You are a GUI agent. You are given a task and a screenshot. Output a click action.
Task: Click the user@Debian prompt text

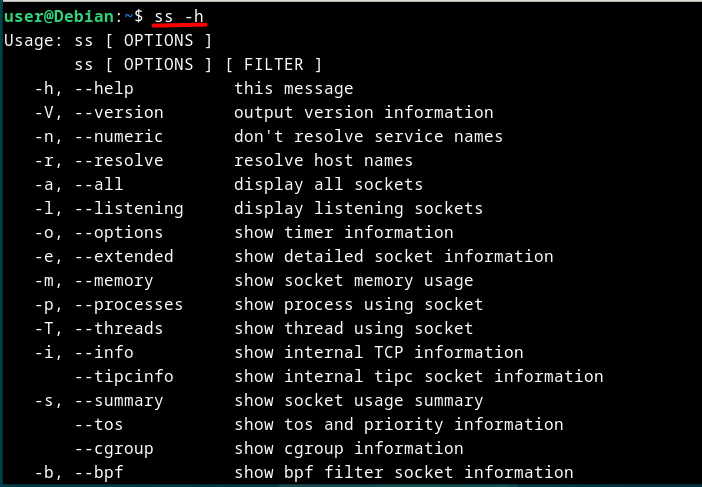pyautogui.click(x=59, y=17)
